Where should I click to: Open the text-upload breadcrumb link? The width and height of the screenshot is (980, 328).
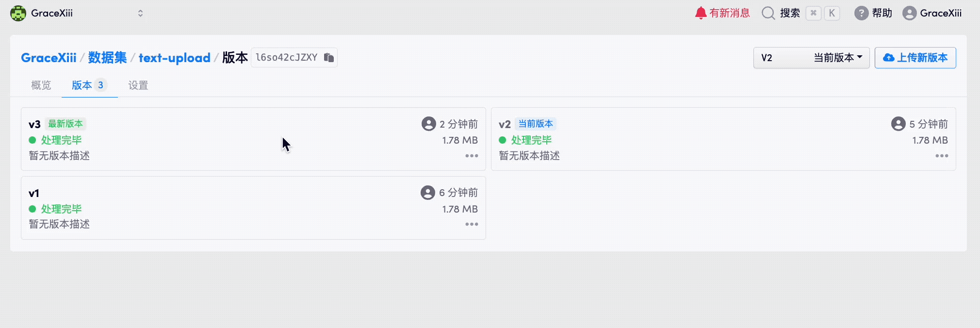[175, 58]
